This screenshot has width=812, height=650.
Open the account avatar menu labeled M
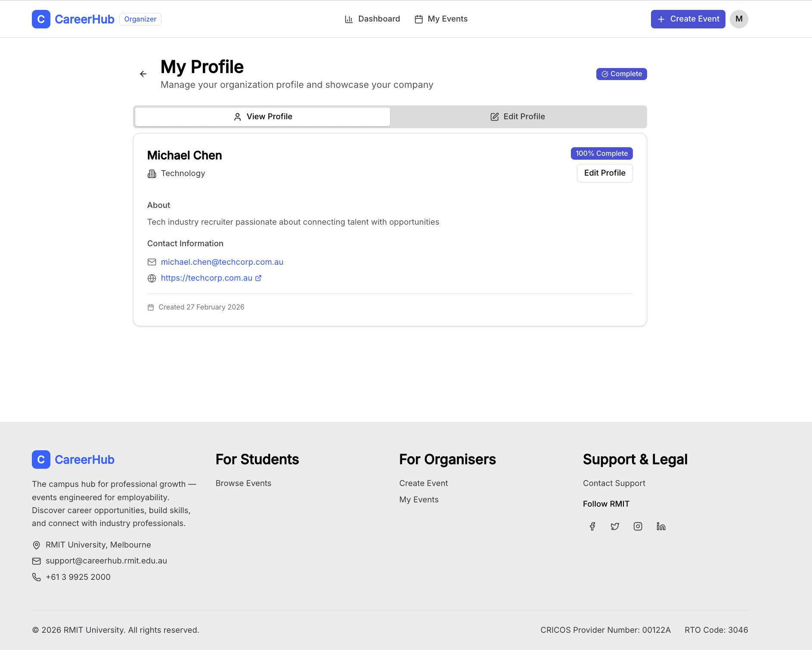tap(739, 19)
